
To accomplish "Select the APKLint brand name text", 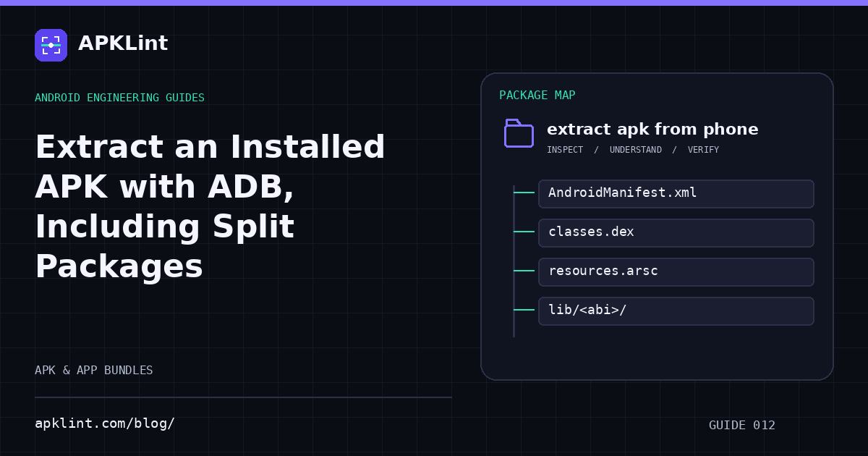I will coord(123,43).
